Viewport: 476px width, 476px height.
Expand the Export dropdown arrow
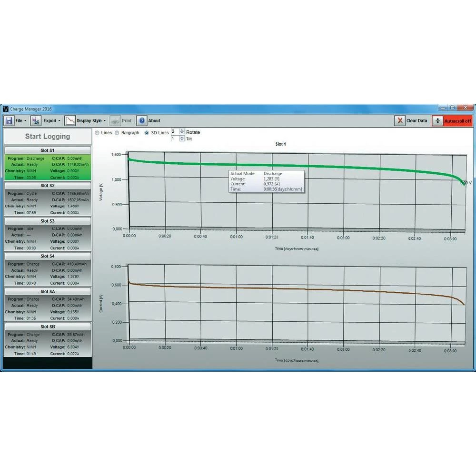[59, 121]
